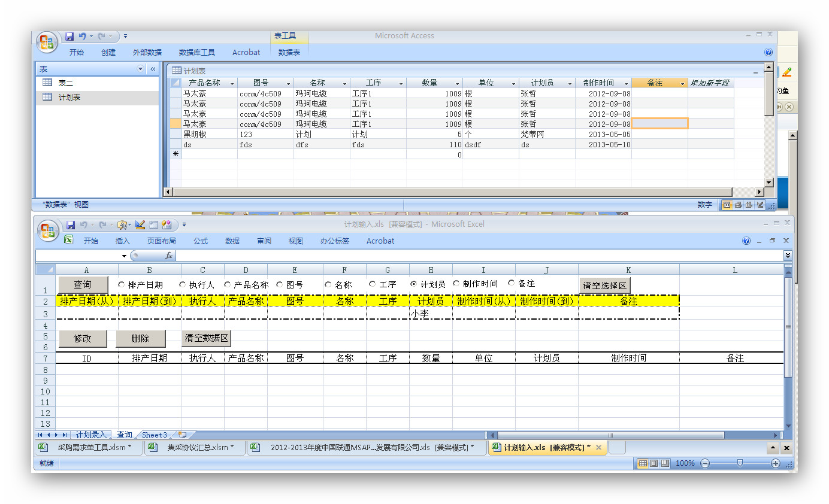Open Excel help question mark icon
This screenshot has height=504, width=829.
(x=746, y=241)
